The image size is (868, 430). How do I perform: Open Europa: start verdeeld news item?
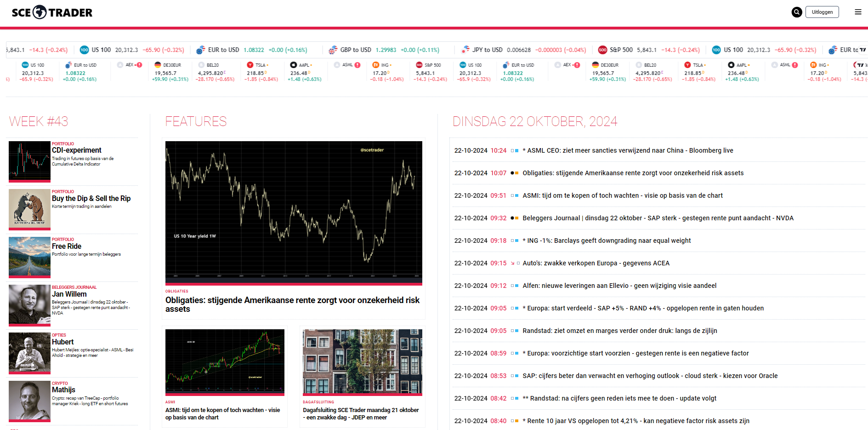643,309
